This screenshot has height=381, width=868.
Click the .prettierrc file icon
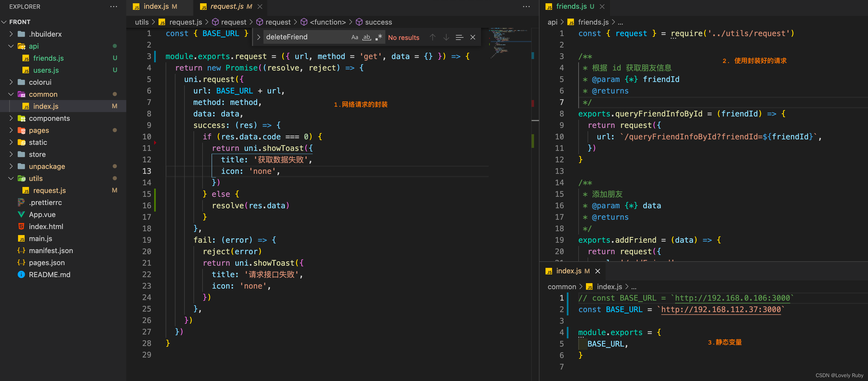click(x=21, y=203)
